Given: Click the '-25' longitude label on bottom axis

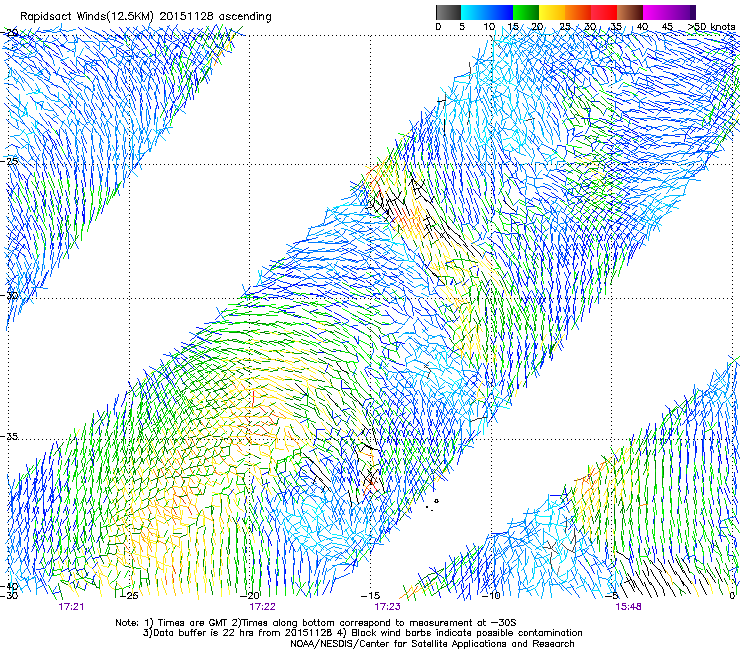Looking at the screenshot, I should (x=130, y=596).
